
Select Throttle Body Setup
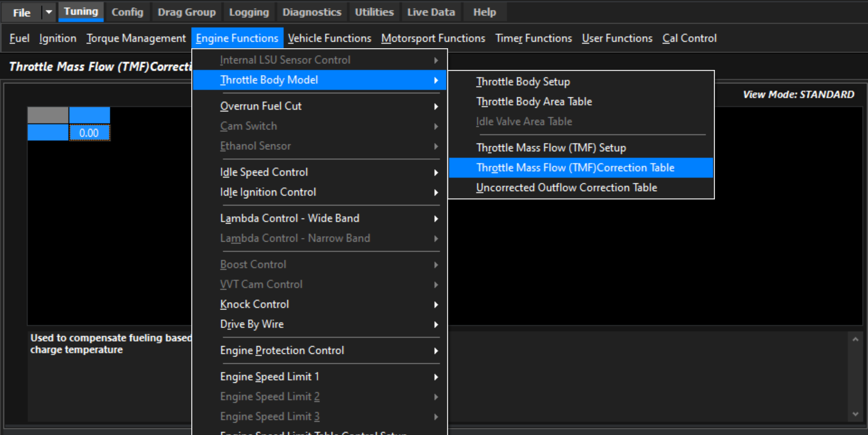tap(523, 82)
